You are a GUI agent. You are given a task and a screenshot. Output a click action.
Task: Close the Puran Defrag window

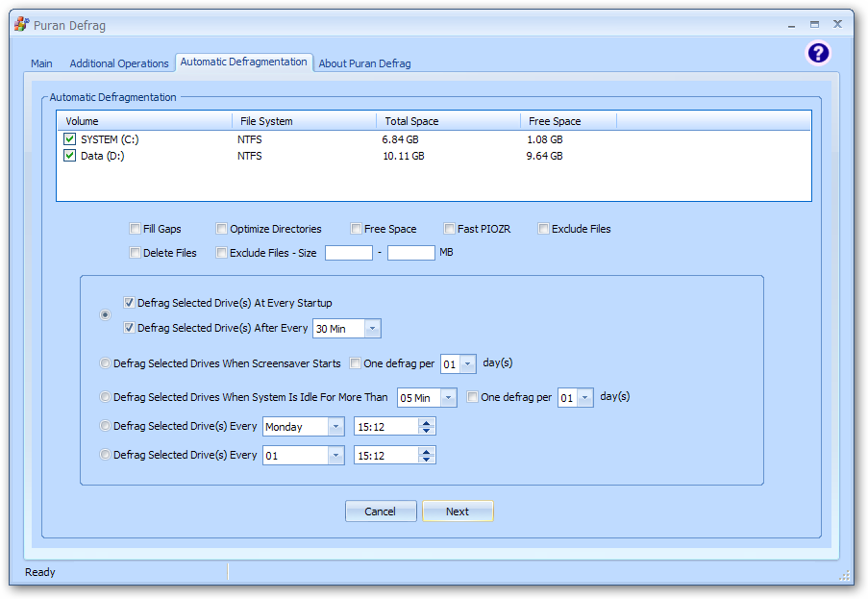[x=837, y=24]
